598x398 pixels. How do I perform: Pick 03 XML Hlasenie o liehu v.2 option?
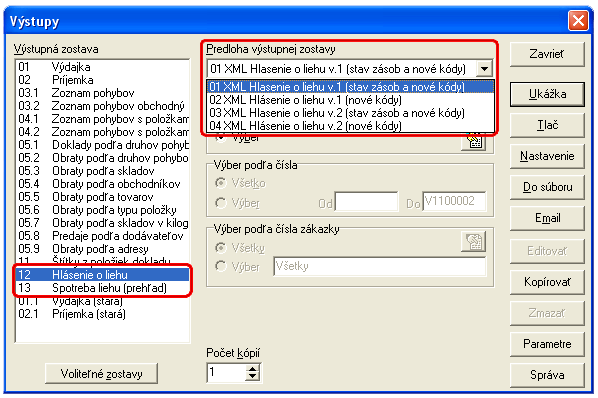[x=350, y=113]
